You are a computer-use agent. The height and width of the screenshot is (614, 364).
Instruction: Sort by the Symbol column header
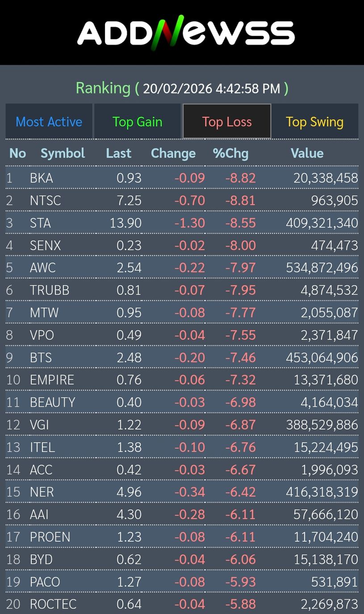(63, 153)
